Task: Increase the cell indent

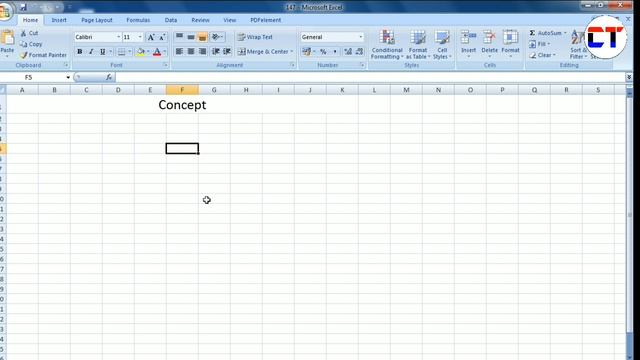Action: click(x=227, y=51)
